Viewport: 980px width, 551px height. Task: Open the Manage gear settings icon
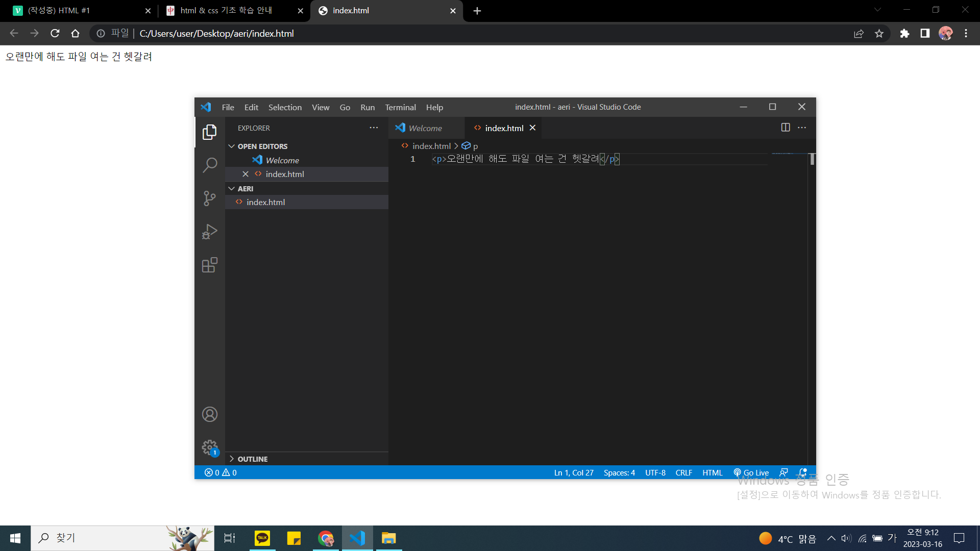coord(209,447)
